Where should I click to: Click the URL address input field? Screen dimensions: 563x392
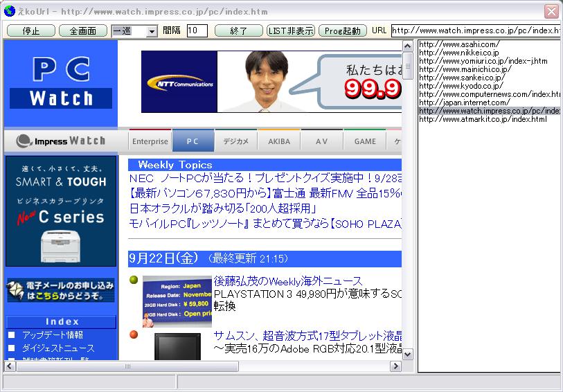click(476, 30)
